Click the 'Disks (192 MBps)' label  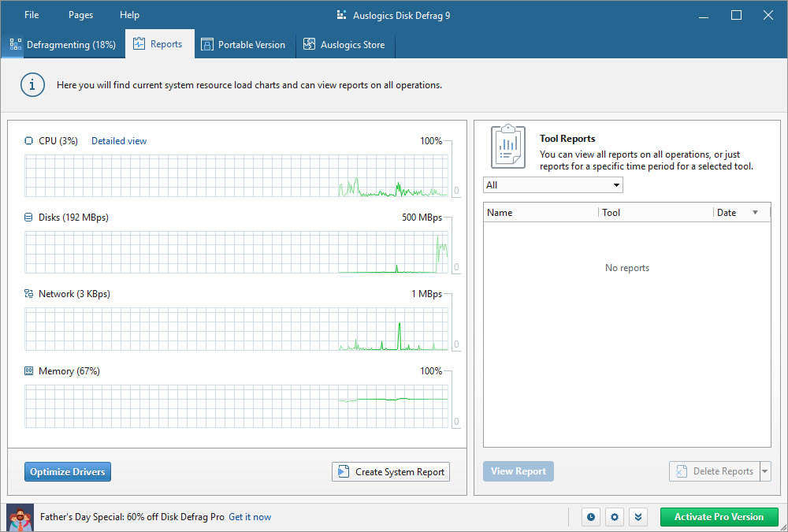[73, 218]
